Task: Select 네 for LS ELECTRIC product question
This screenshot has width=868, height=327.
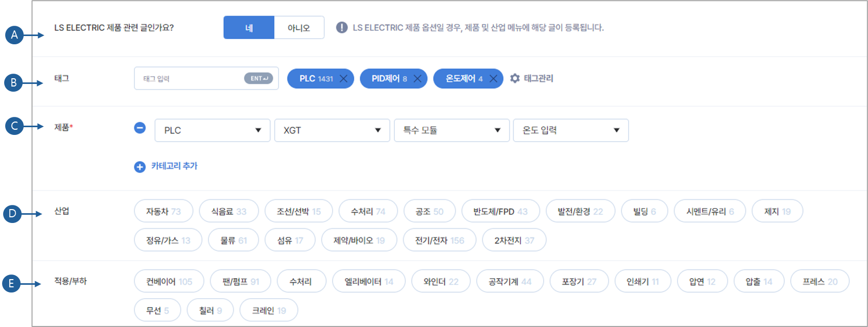Action: (x=249, y=28)
